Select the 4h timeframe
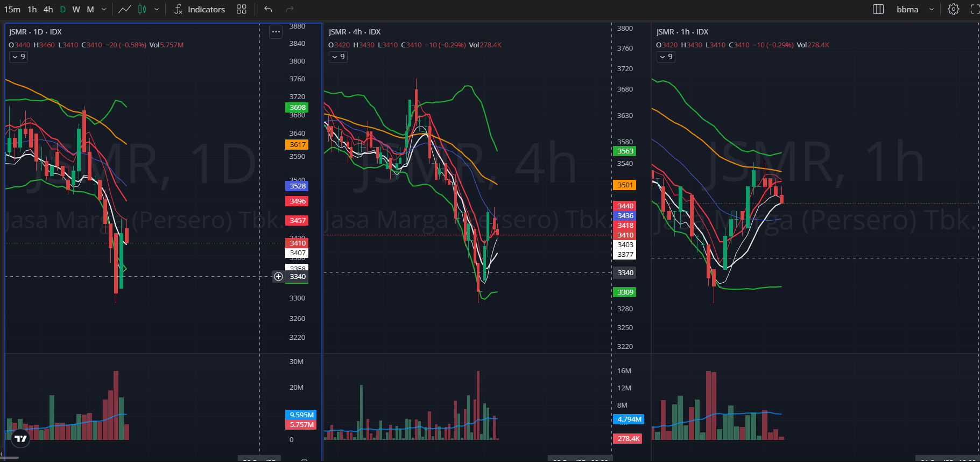This screenshot has width=980, height=462. tap(48, 9)
